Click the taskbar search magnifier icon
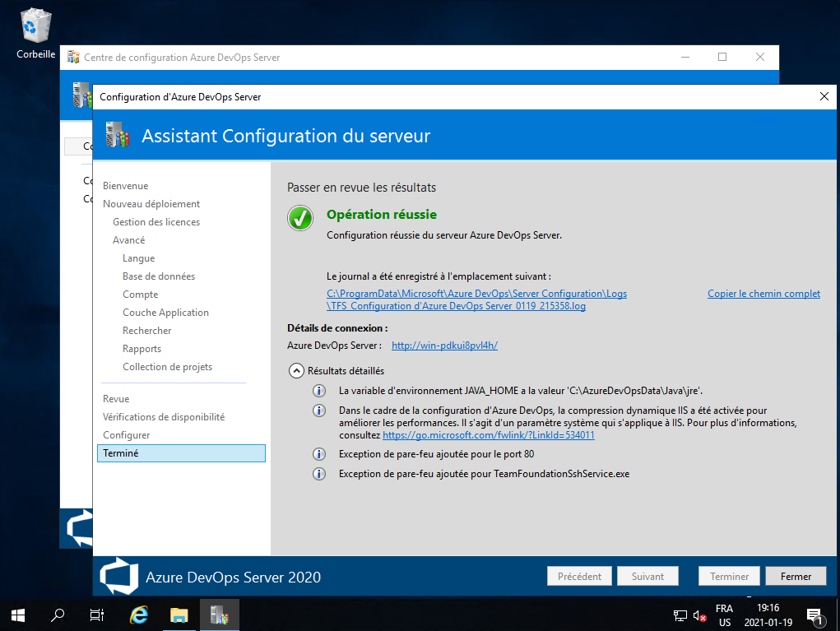Image resolution: width=840 pixels, height=631 pixels. tap(58, 615)
